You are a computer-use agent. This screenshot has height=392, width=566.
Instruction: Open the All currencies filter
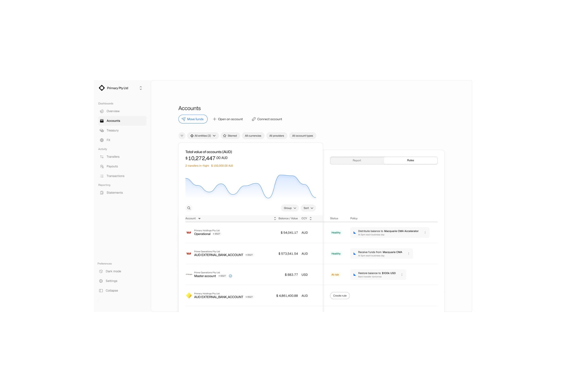click(x=253, y=136)
